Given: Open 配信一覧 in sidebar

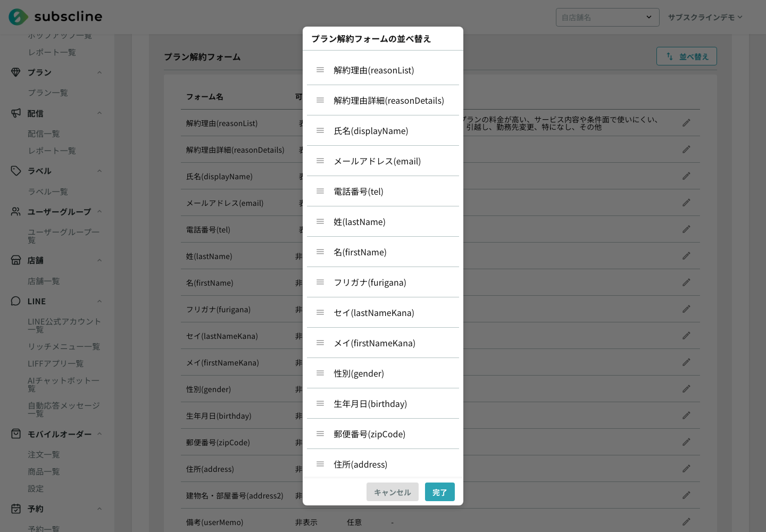Looking at the screenshot, I should (x=44, y=134).
